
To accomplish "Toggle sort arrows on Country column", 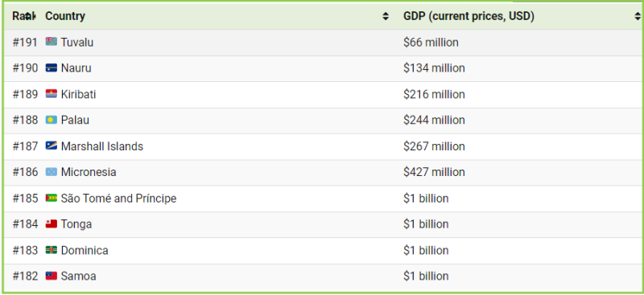I will click(x=386, y=16).
